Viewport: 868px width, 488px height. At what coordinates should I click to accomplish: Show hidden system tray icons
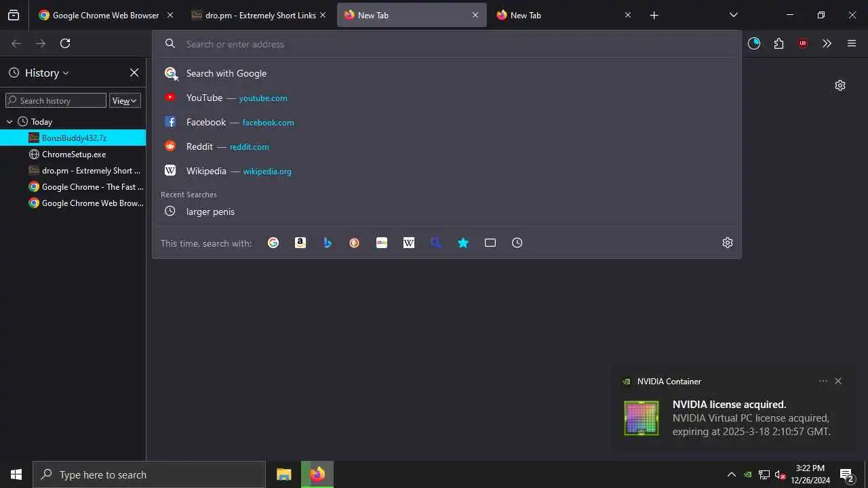point(731,474)
